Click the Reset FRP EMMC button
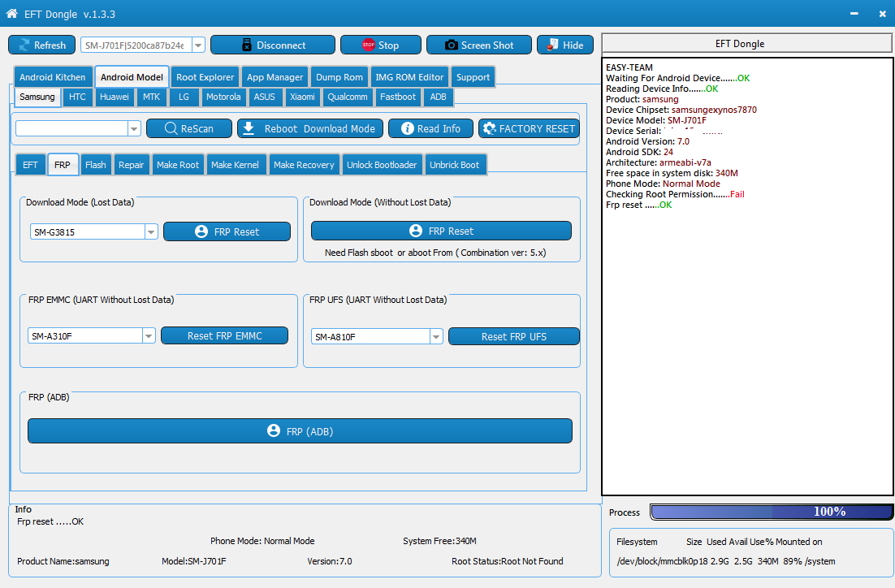 coord(224,335)
